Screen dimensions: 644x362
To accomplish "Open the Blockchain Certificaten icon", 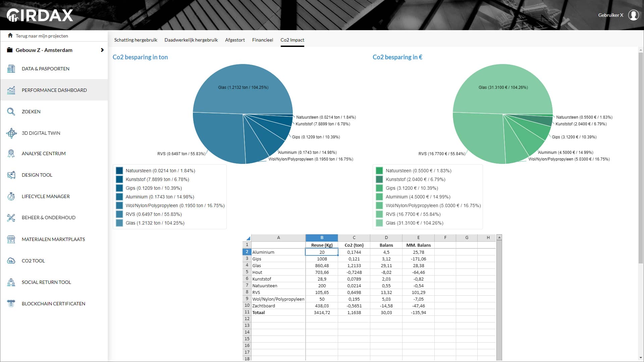I will 11,304.
